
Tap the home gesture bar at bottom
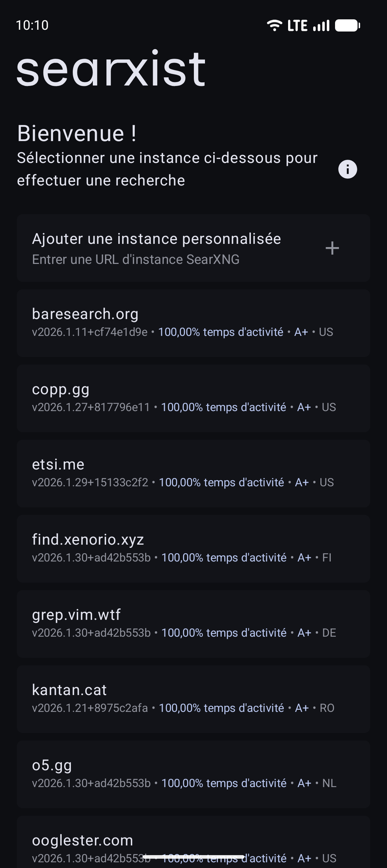[x=193, y=857]
